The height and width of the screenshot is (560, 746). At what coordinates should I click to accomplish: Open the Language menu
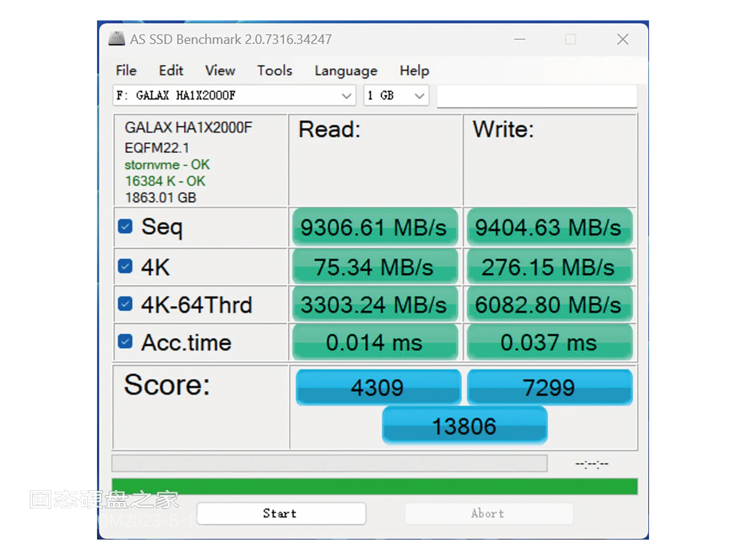click(x=346, y=71)
